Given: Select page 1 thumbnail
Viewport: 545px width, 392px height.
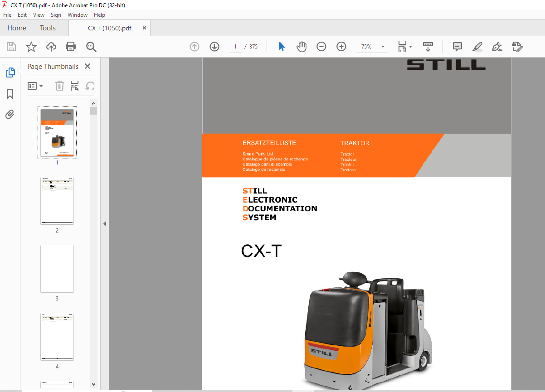Looking at the screenshot, I should (57, 132).
